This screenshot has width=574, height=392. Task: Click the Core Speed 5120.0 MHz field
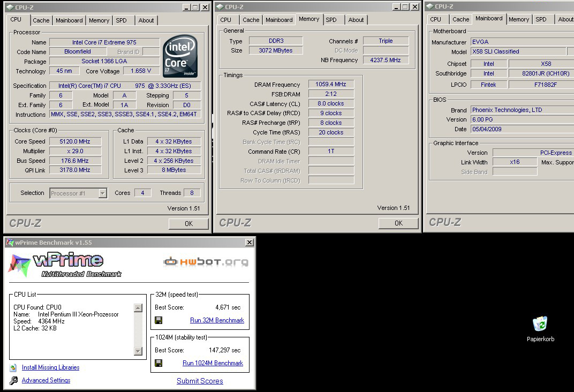tap(75, 142)
